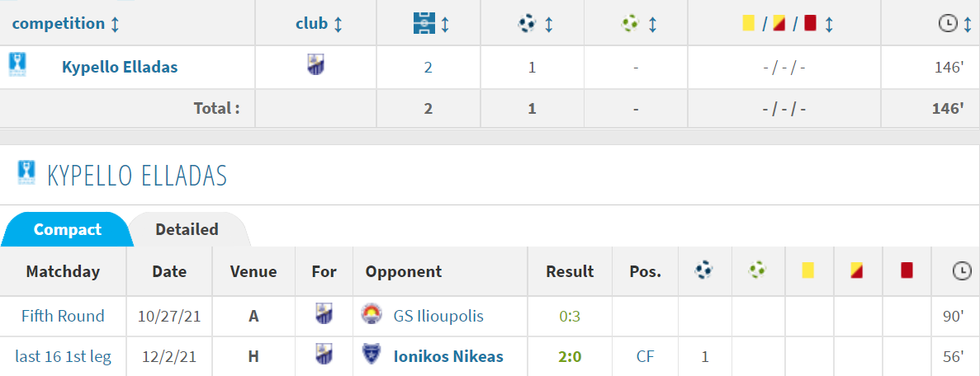Click the club crest in summary row
Viewport: 980px width, 376px height.
[x=315, y=65]
